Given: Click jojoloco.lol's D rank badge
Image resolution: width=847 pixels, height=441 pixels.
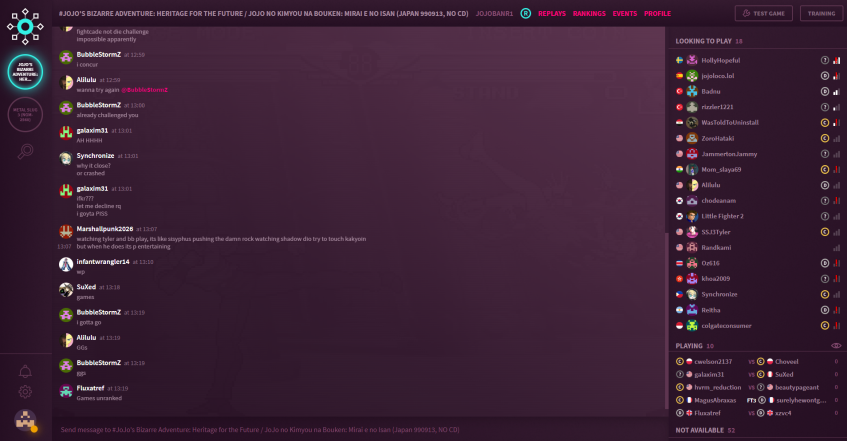Looking at the screenshot, I should [825, 76].
